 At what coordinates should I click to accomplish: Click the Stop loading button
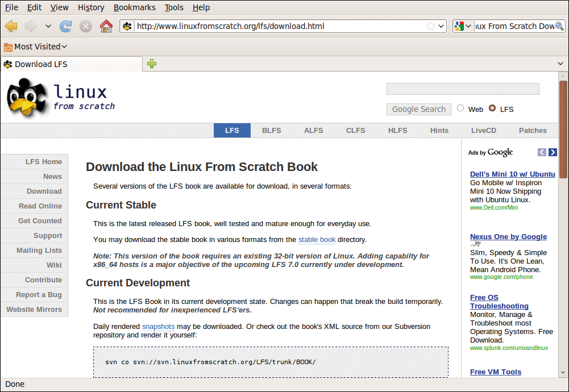tap(86, 26)
